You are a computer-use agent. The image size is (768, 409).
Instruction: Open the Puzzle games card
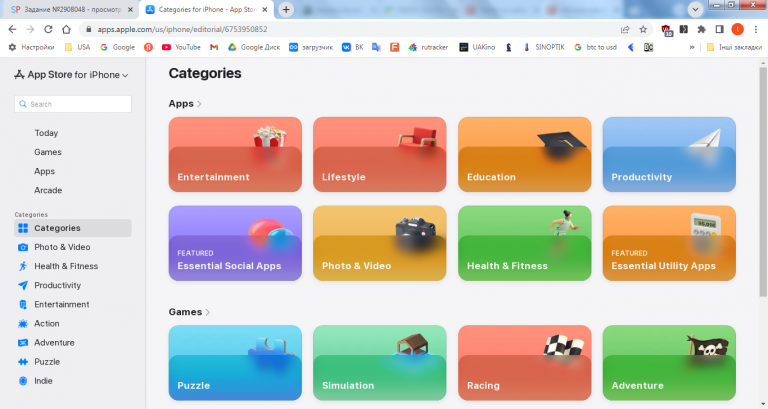click(x=235, y=363)
